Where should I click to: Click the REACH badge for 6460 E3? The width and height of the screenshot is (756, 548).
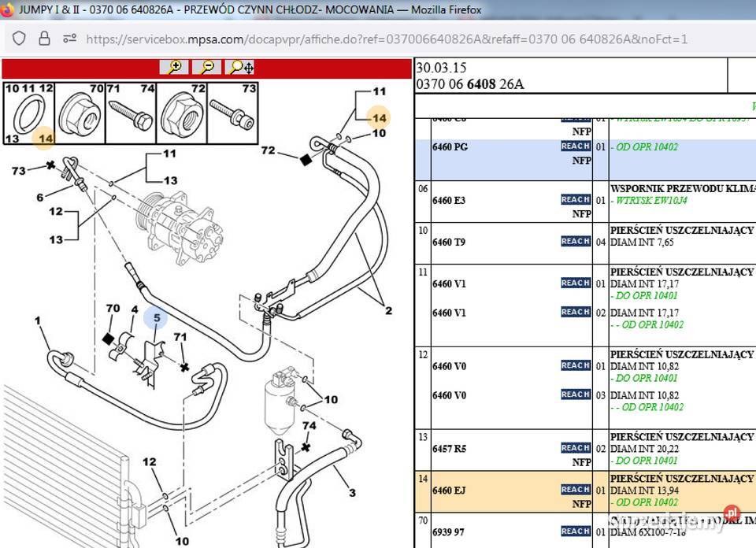pyautogui.click(x=576, y=200)
